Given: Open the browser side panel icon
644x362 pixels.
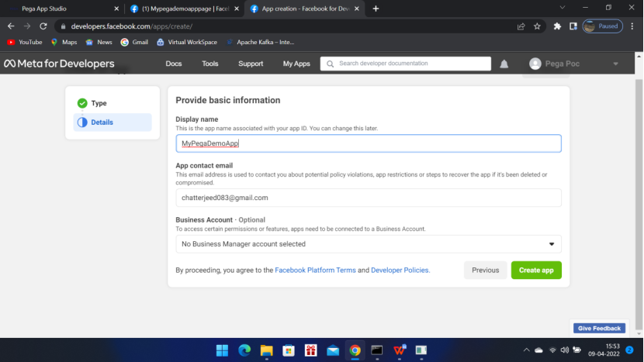Looking at the screenshot, I should click(x=573, y=26).
